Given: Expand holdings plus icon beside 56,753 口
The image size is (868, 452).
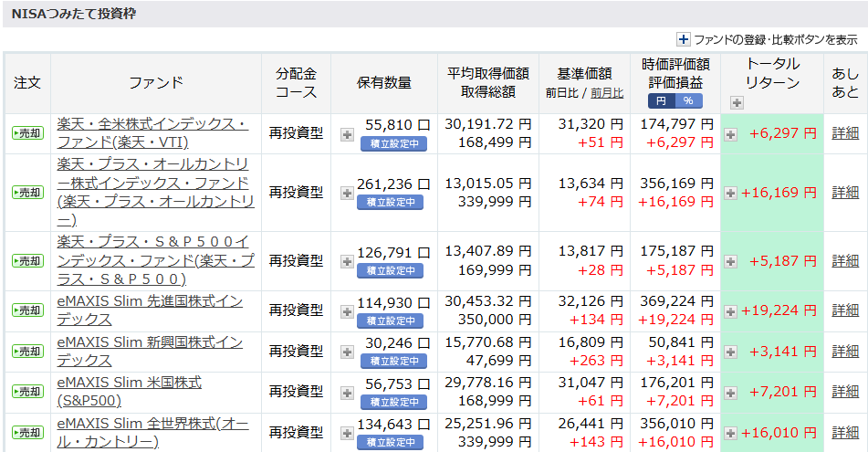Looking at the screenshot, I should click(x=347, y=393).
